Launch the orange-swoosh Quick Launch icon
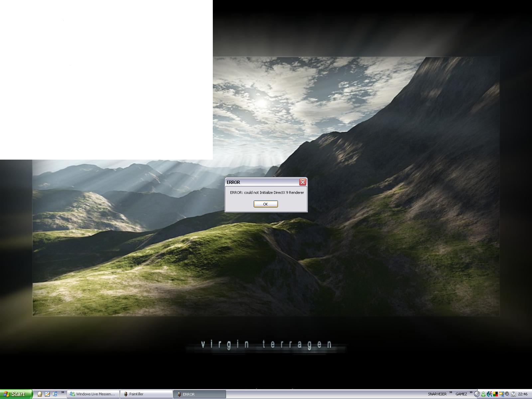The width and height of the screenshot is (532, 399). pos(47,394)
